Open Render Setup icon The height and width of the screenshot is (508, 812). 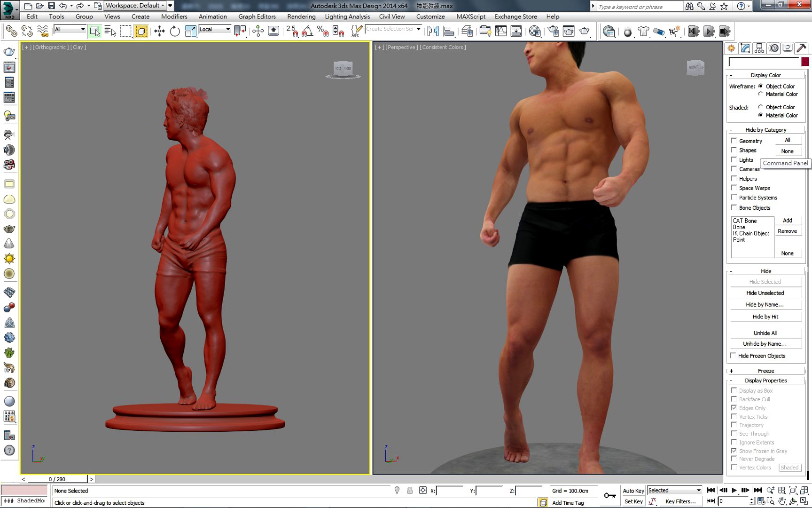(553, 32)
